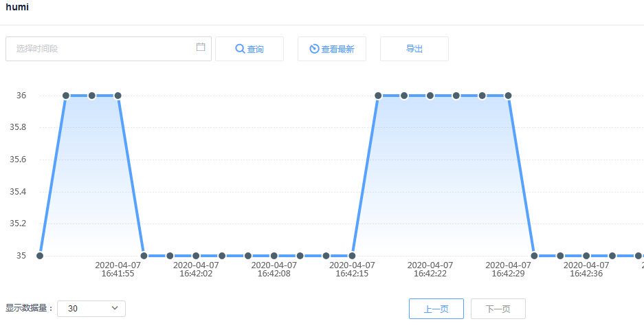Click the x-axis label 2020-04-07 16:42:22
The image size is (644, 328).
point(430,269)
